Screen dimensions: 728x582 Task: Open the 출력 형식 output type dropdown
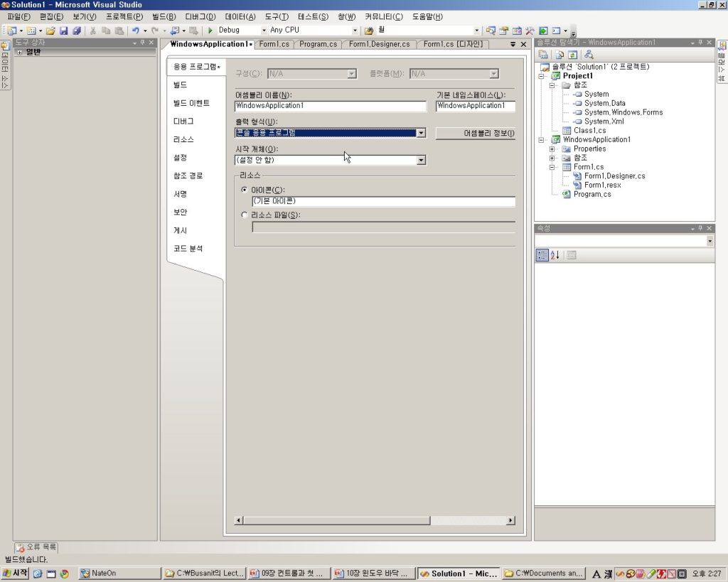pyautogui.click(x=421, y=133)
